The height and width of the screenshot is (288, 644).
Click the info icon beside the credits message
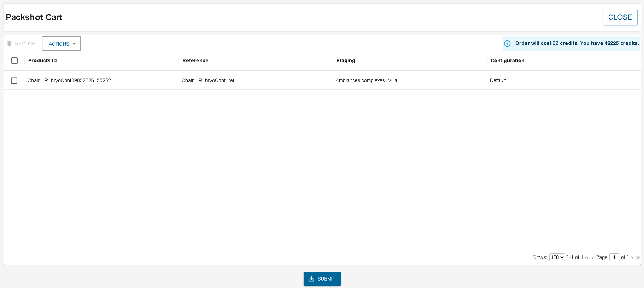point(507,44)
